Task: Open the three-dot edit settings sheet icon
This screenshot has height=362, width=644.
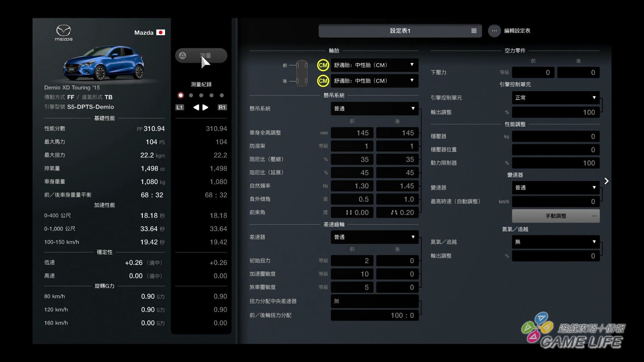Action: point(494,31)
